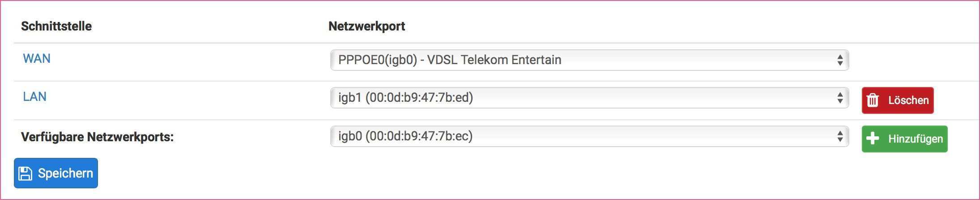Screen dimensions: 980x200
Task: Click the WAN row's up-down arrow stepper
Action: [x=840, y=60]
